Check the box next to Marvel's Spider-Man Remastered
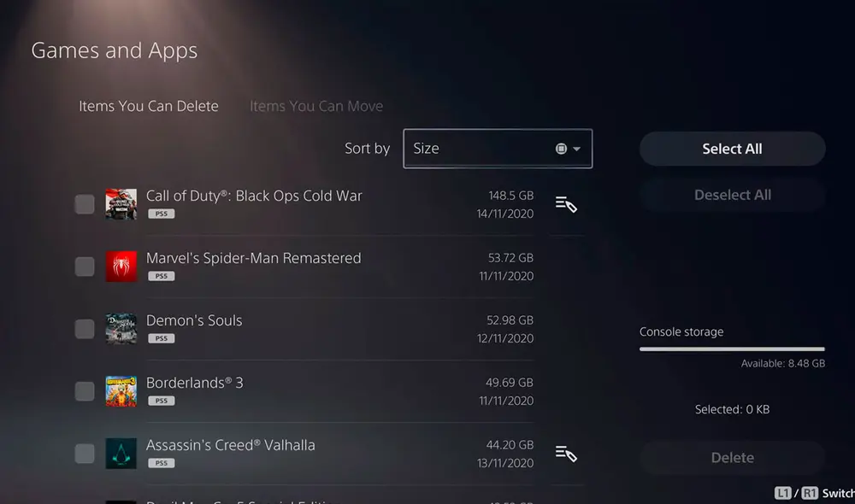This screenshot has width=855, height=504. [x=85, y=267]
